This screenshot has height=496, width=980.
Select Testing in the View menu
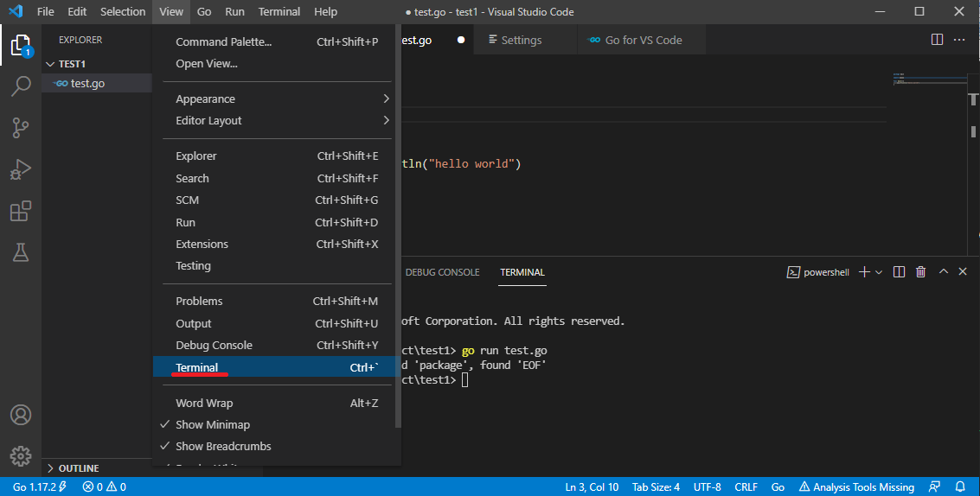(x=275, y=266)
